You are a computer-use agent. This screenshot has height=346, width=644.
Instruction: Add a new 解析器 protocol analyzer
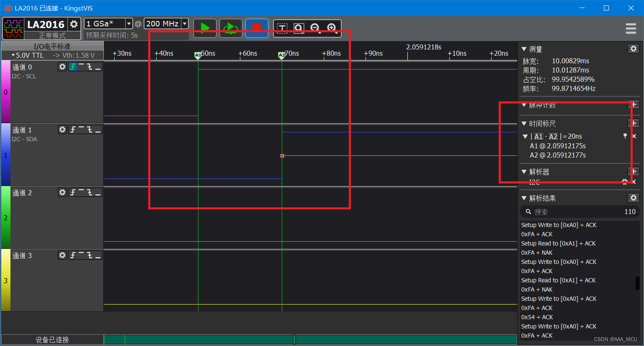(634, 171)
